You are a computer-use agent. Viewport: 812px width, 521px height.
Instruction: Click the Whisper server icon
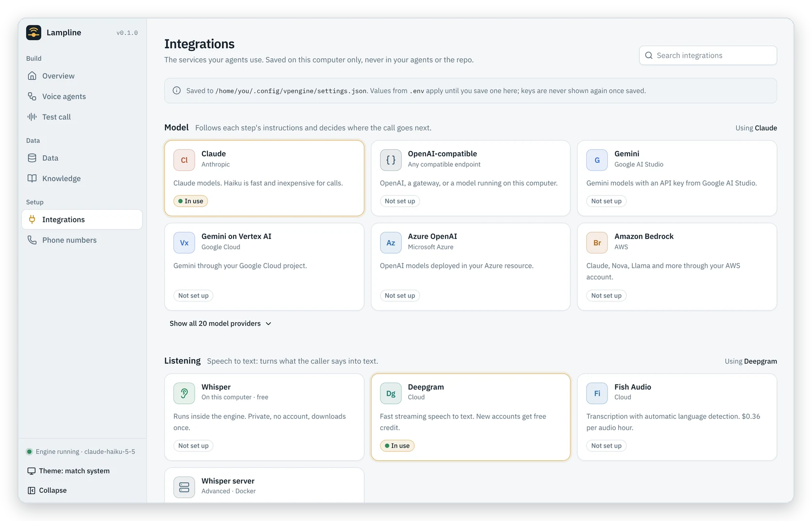[184, 487]
